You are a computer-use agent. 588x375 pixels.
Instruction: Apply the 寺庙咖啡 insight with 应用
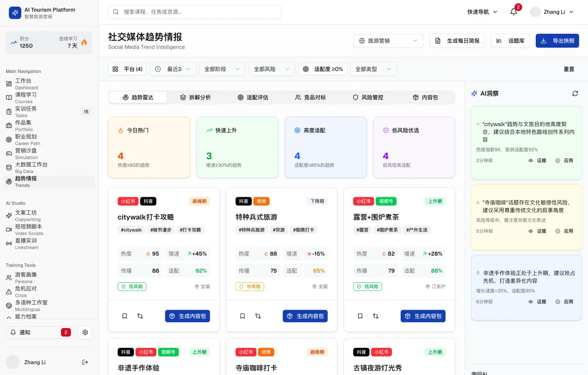(x=565, y=231)
